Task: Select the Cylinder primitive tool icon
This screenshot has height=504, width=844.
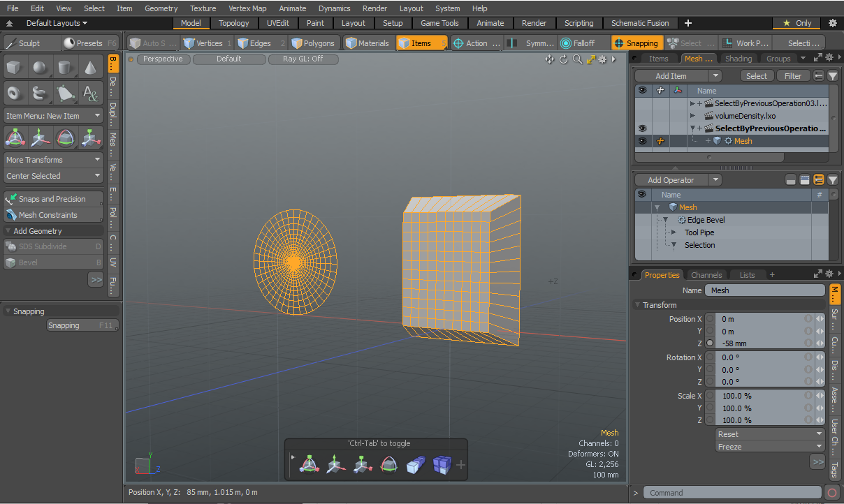Action: click(66, 68)
